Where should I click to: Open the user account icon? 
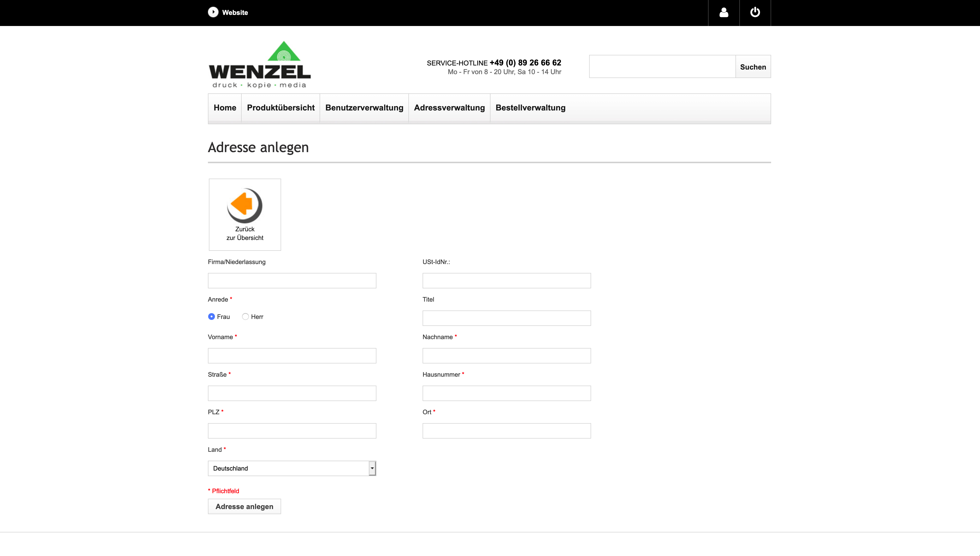(724, 13)
